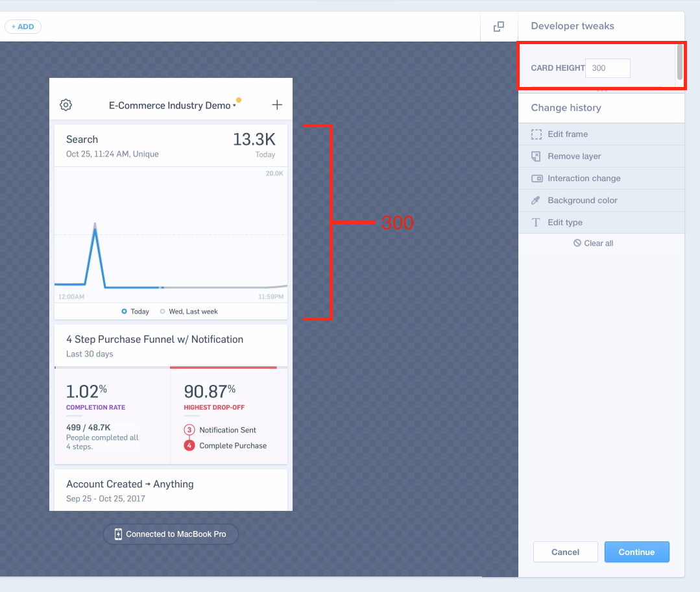Click the Background color eyedropper icon

pos(537,201)
